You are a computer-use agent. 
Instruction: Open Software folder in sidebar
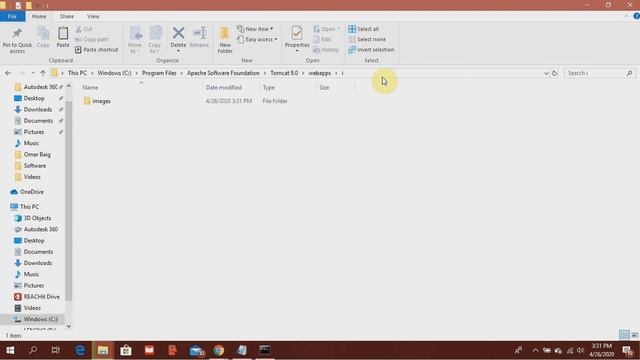(34, 166)
